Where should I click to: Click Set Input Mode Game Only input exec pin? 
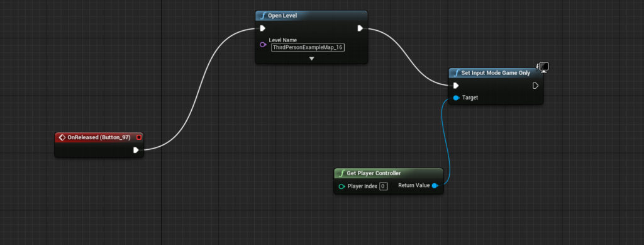456,86
